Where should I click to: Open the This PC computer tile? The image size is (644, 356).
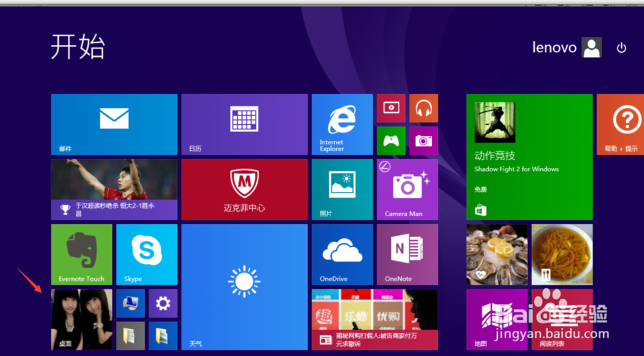pos(131,303)
